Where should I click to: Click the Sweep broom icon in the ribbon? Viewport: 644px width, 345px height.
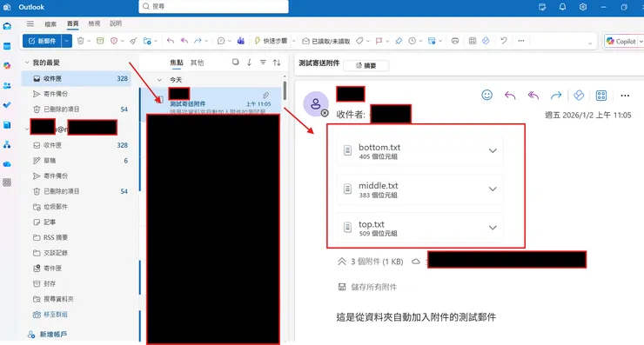(133, 41)
